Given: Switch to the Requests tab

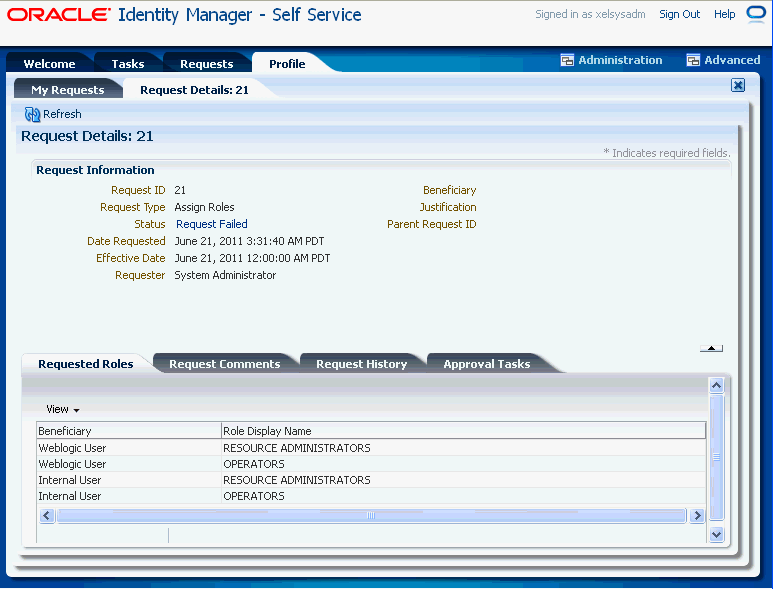Looking at the screenshot, I should tap(207, 64).
